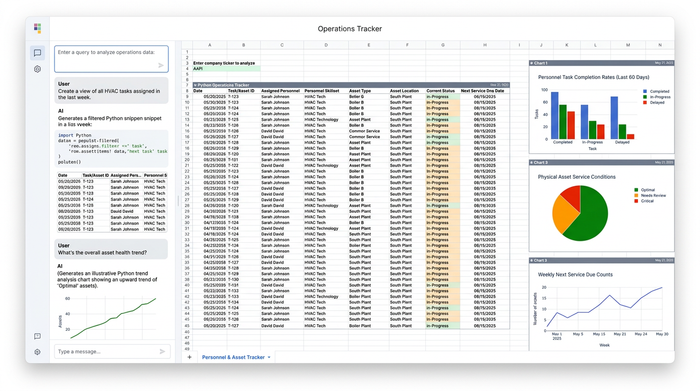Click the 'Weekly Next Service Due Counts' title

(575, 275)
